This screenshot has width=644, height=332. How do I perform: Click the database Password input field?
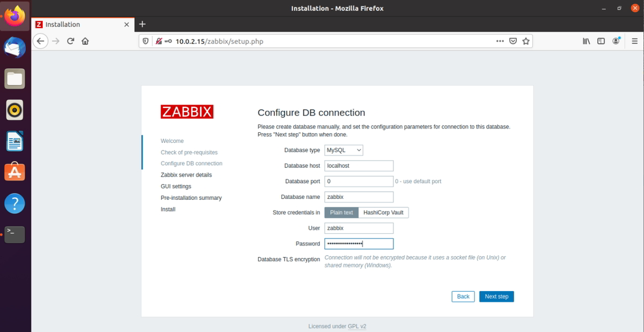tap(358, 243)
